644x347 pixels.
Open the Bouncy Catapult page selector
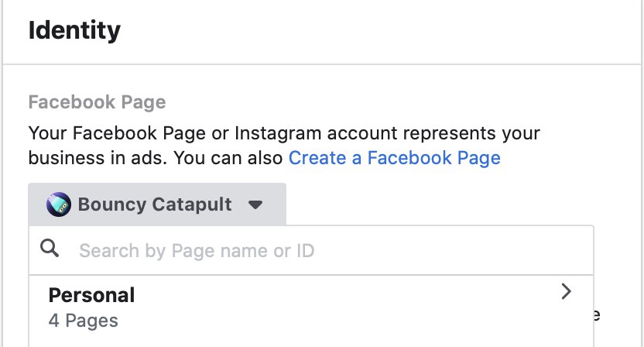click(x=157, y=204)
